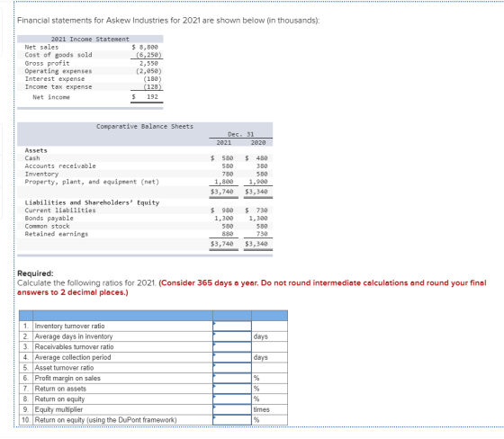Click the Asset turnover ratio answer field
This screenshot has width=504, height=439.
pos(232,368)
